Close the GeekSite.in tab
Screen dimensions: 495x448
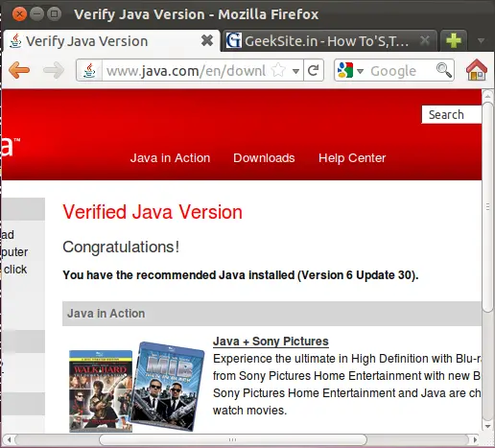pos(425,40)
